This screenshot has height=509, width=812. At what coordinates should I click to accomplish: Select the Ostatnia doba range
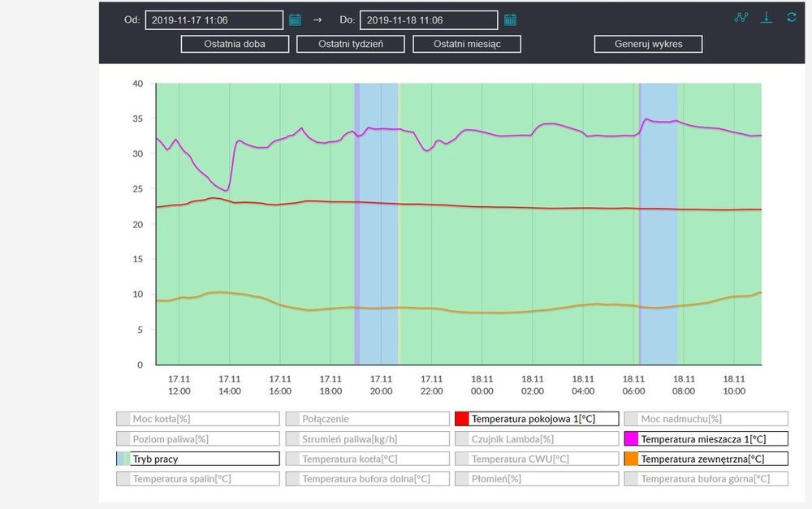click(235, 44)
